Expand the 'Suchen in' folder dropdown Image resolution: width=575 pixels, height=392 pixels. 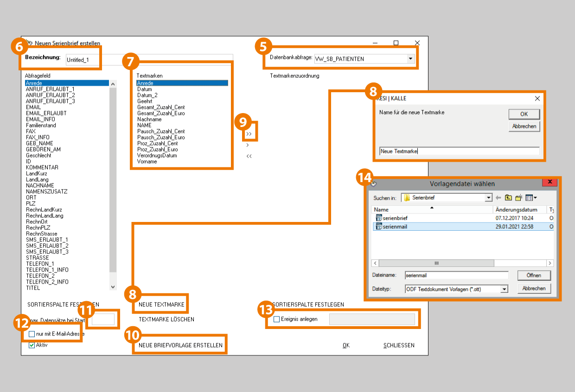click(488, 198)
